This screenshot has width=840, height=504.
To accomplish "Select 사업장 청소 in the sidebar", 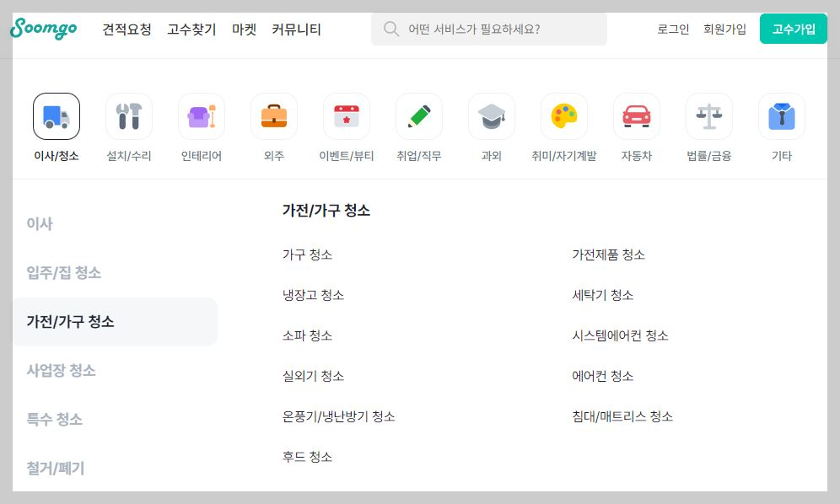I will click(61, 370).
